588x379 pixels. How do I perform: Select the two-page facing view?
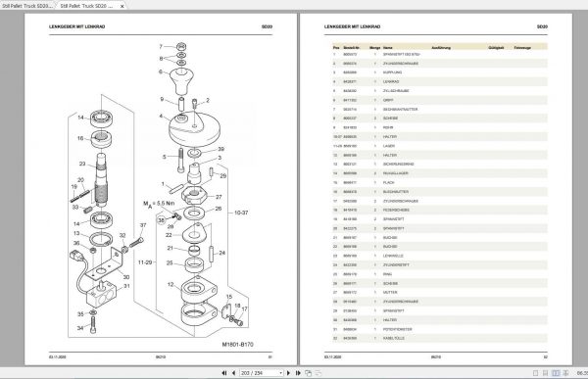pos(556,373)
